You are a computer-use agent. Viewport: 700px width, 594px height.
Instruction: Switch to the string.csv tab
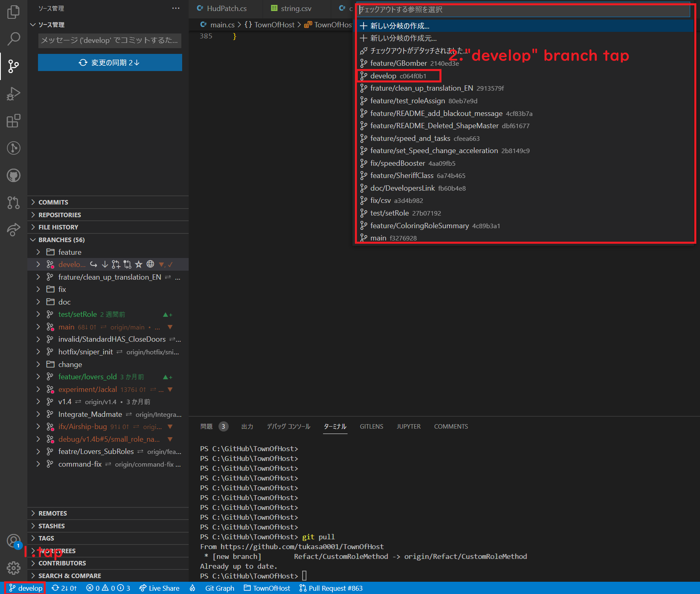(296, 8)
